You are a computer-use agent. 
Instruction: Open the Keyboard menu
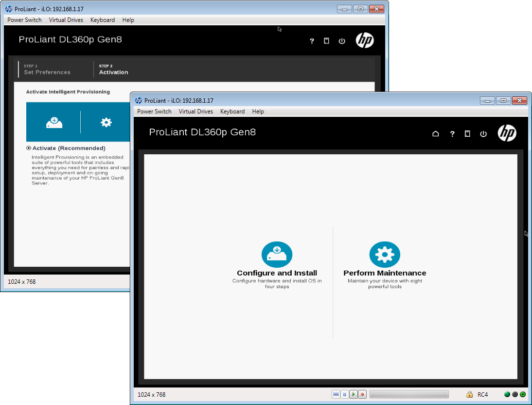pos(232,111)
